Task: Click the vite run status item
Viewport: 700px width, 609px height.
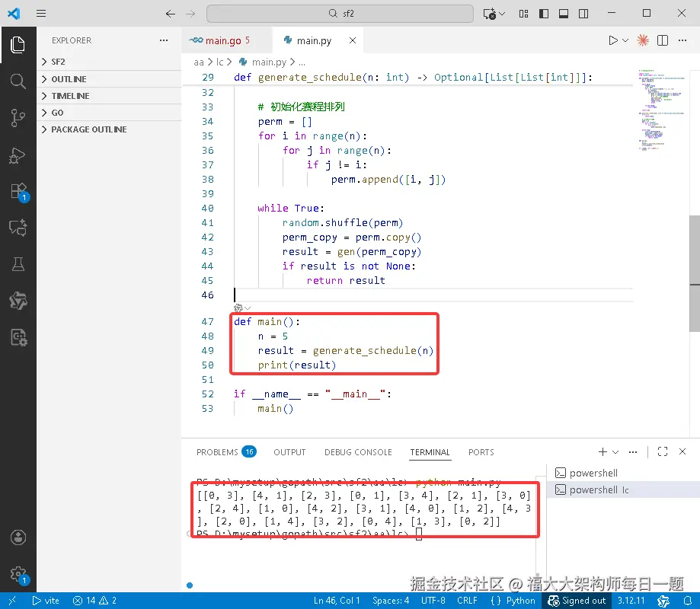Action: point(46,601)
